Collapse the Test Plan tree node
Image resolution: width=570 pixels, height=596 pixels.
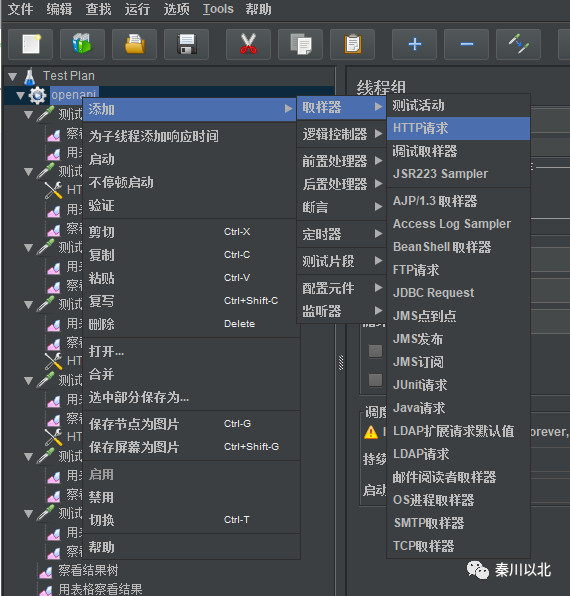coord(13,76)
